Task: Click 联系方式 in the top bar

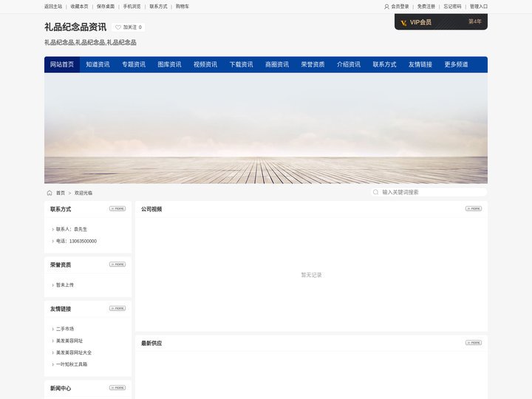Action: click(x=158, y=7)
